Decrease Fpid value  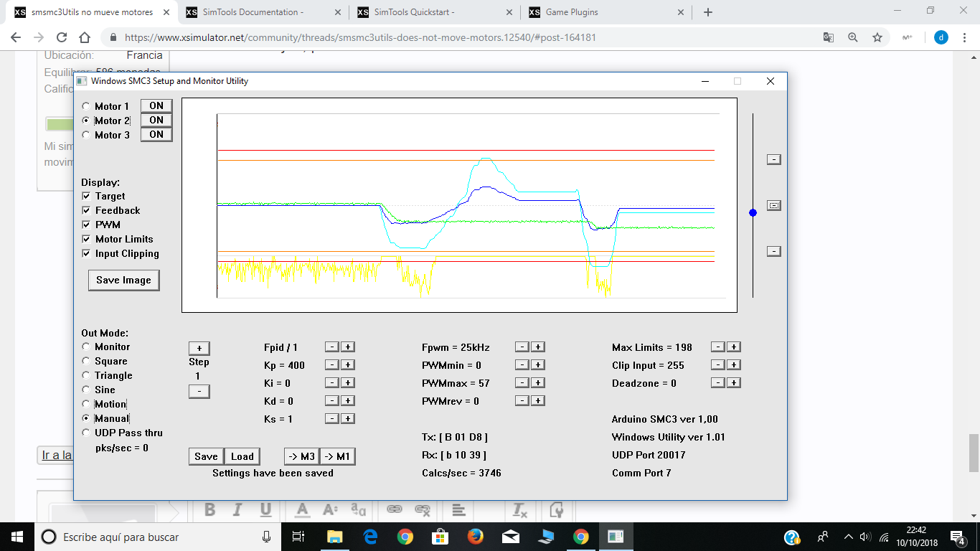[x=332, y=347]
